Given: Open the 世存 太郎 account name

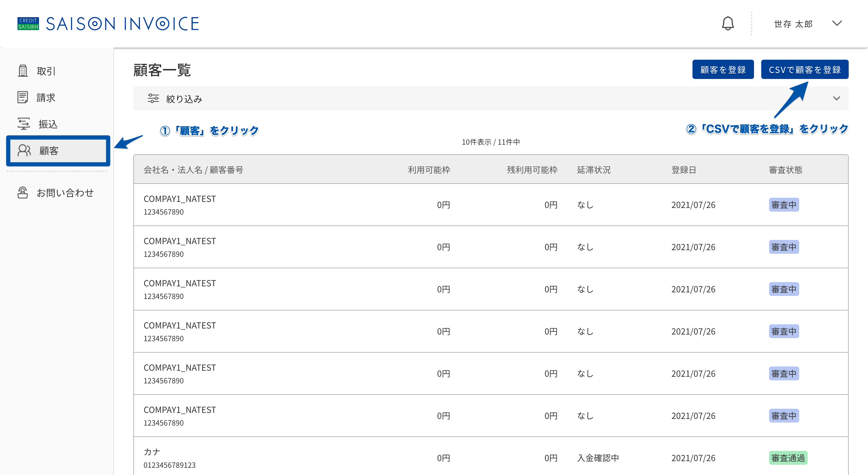Looking at the screenshot, I should tap(793, 24).
